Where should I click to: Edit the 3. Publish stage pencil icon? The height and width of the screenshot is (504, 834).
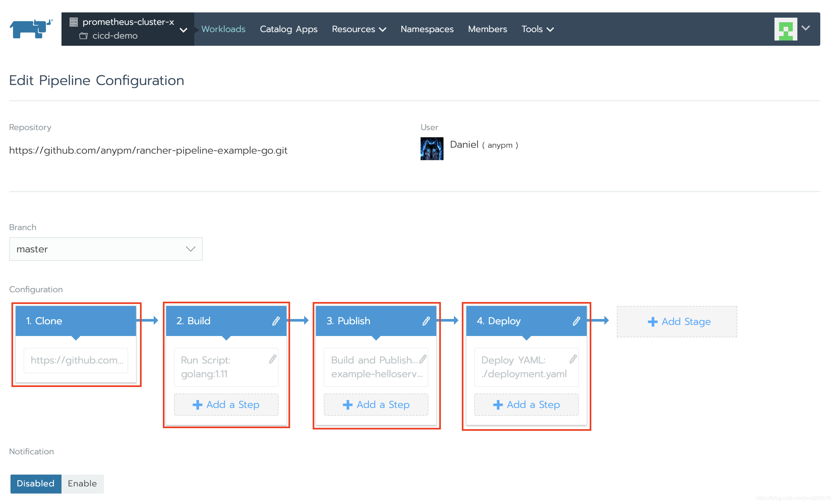[x=426, y=321]
